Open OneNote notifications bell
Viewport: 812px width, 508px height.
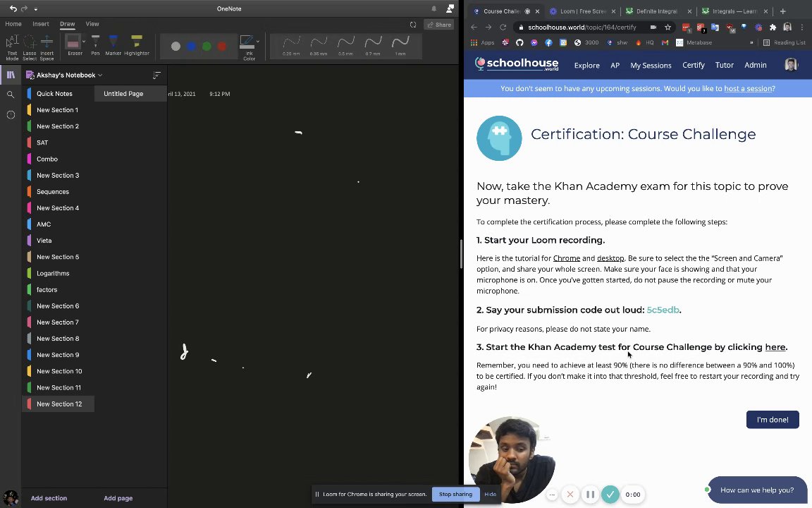[x=434, y=8]
